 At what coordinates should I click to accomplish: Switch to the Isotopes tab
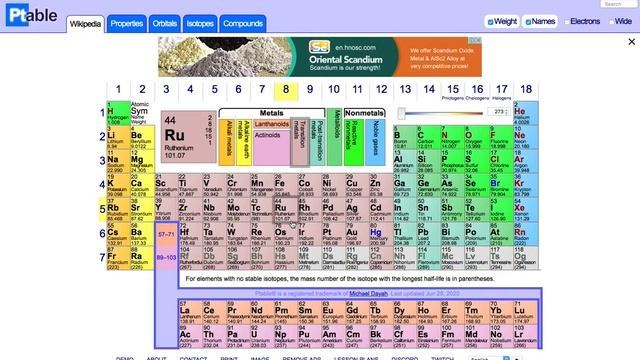tap(200, 24)
